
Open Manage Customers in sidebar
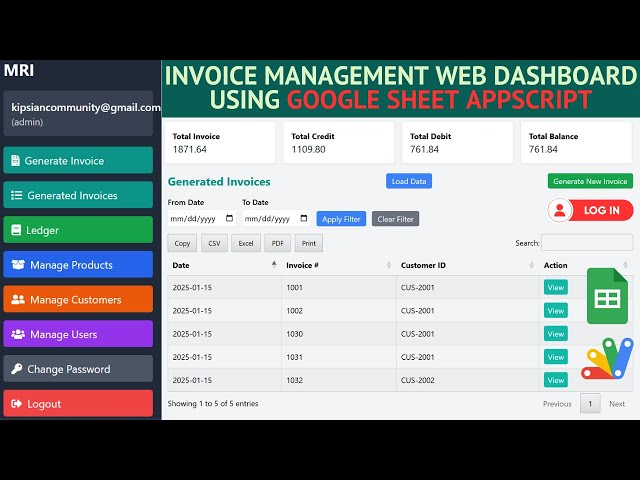click(x=78, y=299)
